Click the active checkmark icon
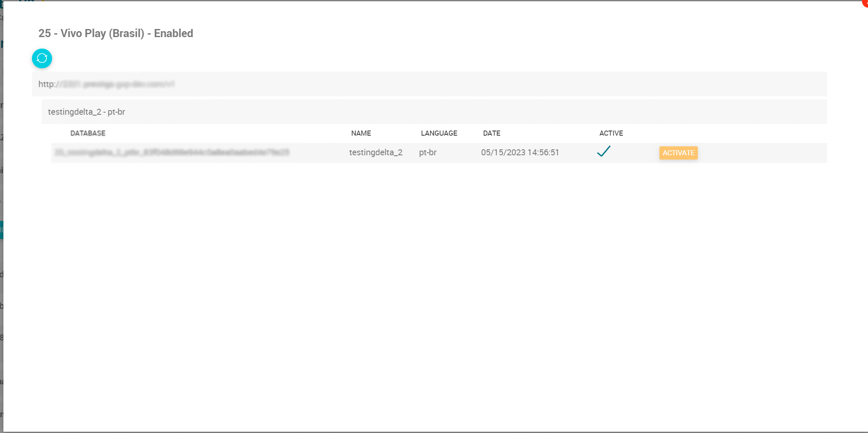This screenshot has width=868, height=433. [604, 151]
